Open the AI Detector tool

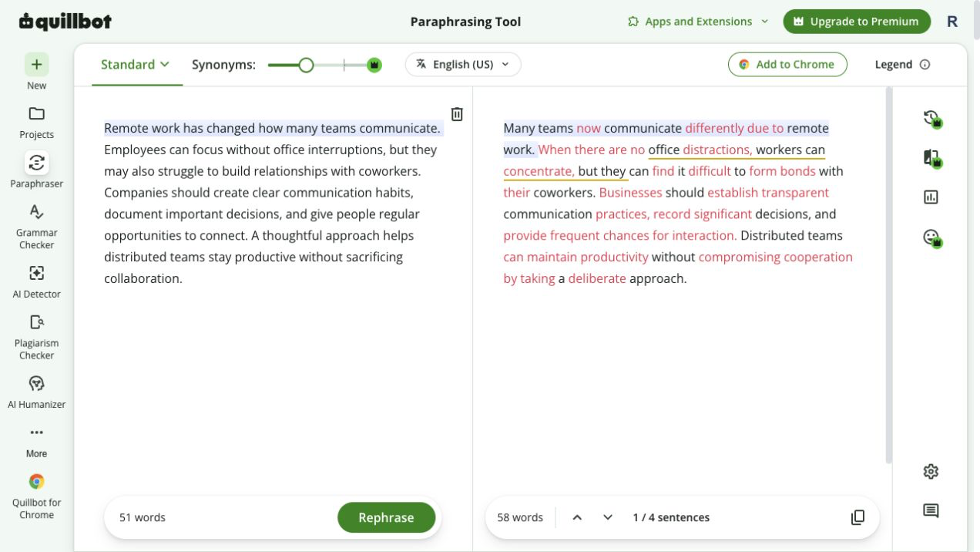pos(36,281)
